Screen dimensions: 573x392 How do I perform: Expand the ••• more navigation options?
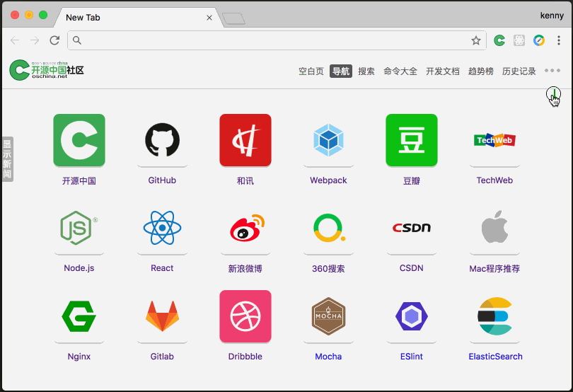tap(552, 71)
